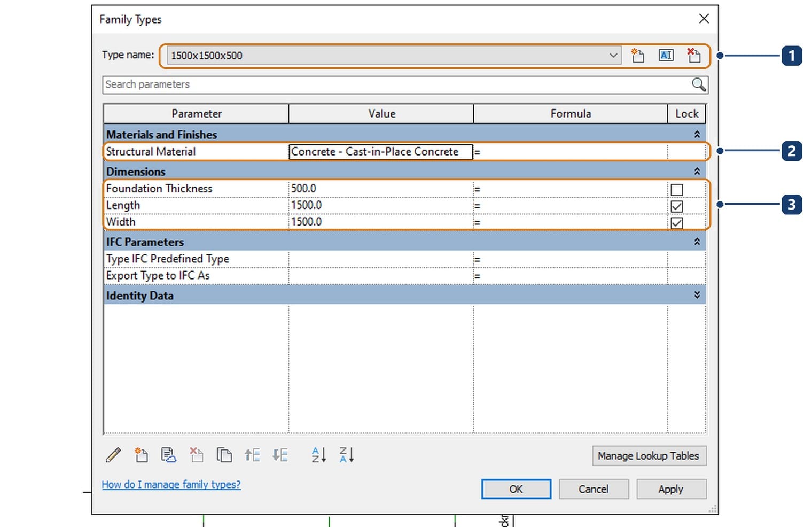812x527 pixels.
Task: Click the Cancel button
Action: point(594,489)
